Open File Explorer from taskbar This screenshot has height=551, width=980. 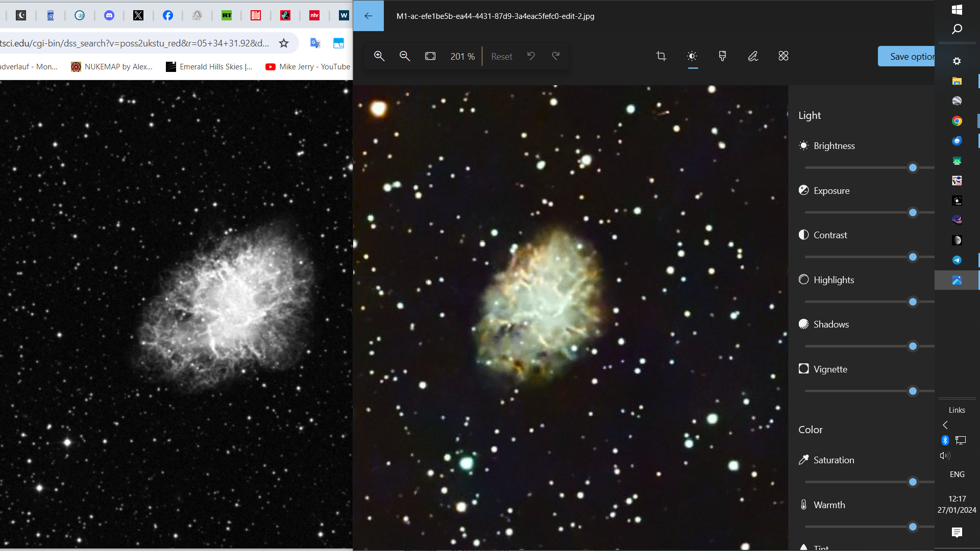pos(957,81)
